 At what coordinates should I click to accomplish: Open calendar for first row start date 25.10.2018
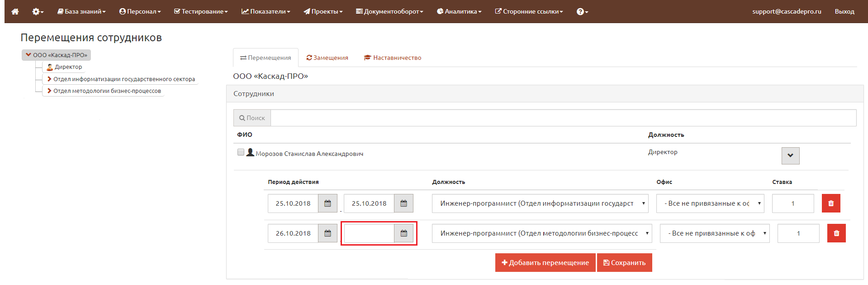[x=327, y=203]
